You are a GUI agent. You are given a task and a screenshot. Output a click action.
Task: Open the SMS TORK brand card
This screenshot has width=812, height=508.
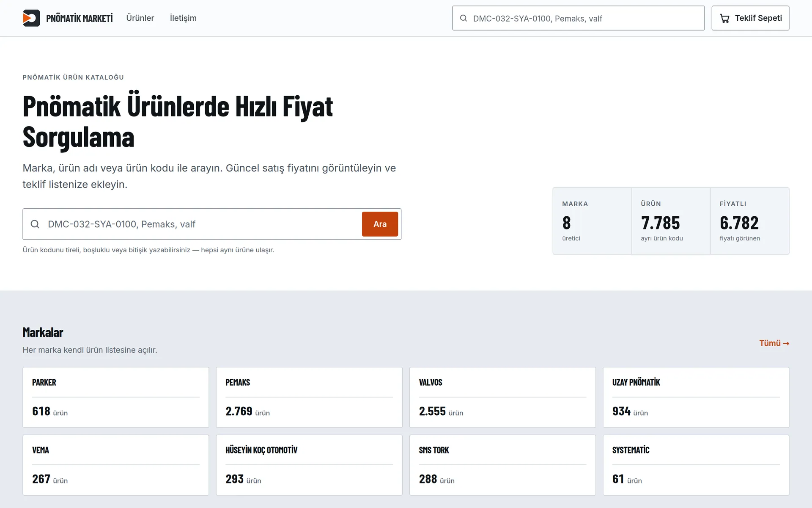tap(502, 465)
